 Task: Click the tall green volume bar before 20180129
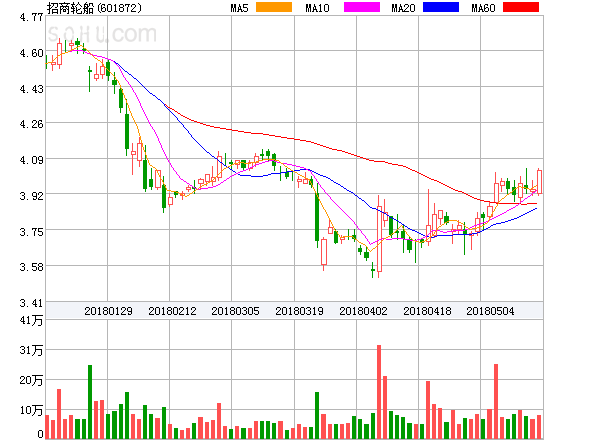coord(90,402)
